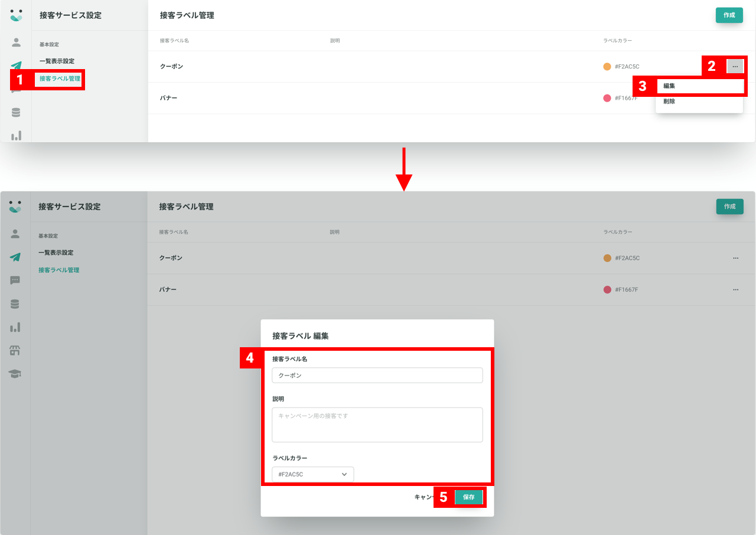The height and width of the screenshot is (535, 756).
Task: Click the store icon in lower screenshot sidebar
Action: click(x=15, y=350)
